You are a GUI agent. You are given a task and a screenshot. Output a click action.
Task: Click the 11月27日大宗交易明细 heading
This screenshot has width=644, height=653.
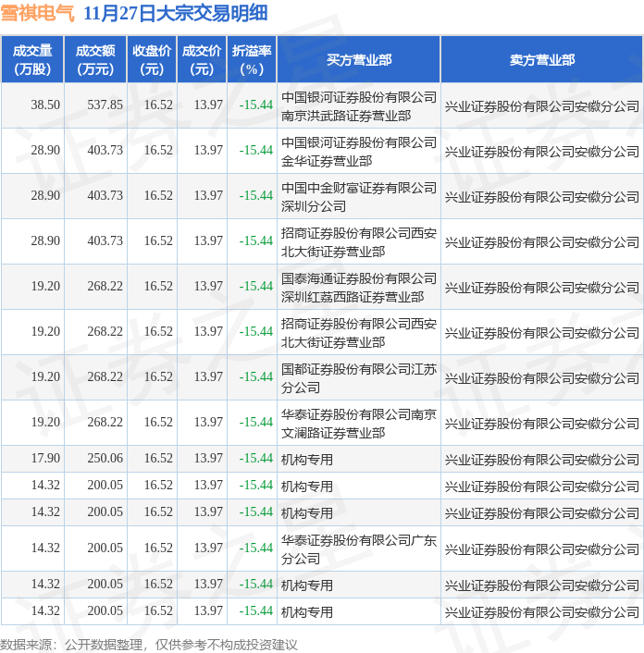176,13
